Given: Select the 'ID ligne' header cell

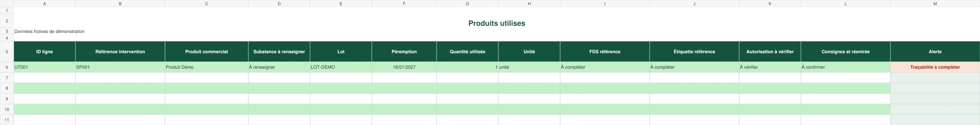Looking at the screenshot, I should [45, 52].
